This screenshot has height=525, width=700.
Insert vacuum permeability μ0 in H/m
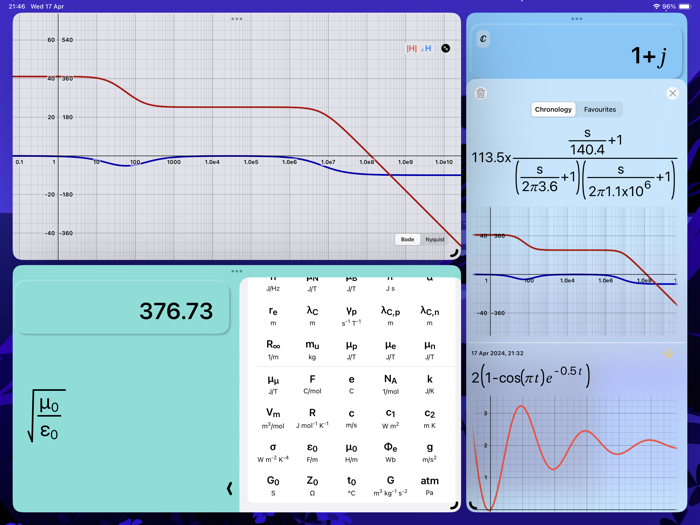351,452
